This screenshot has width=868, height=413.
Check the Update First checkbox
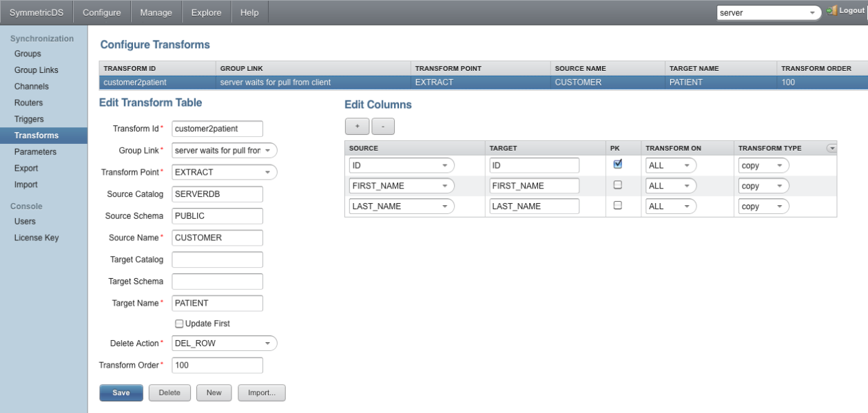(179, 324)
